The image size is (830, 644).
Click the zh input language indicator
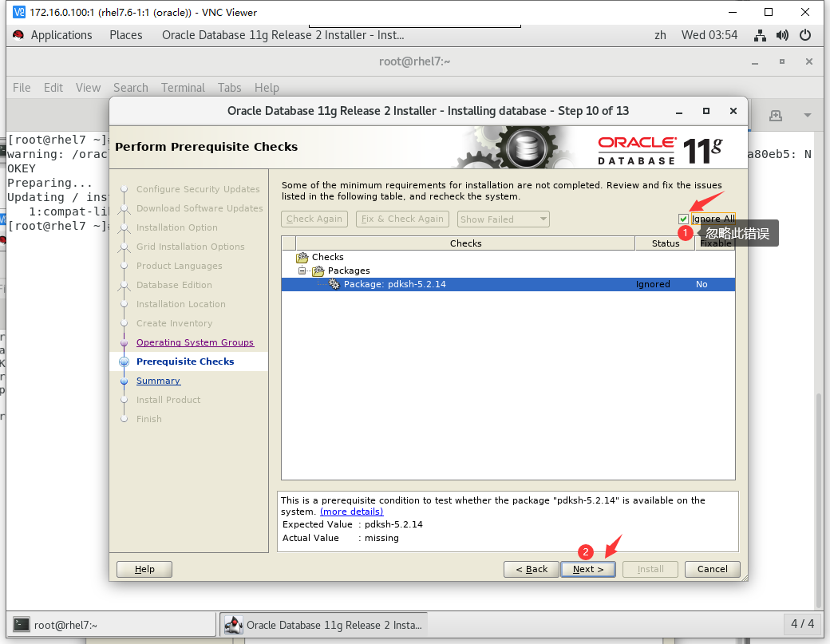[660, 35]
